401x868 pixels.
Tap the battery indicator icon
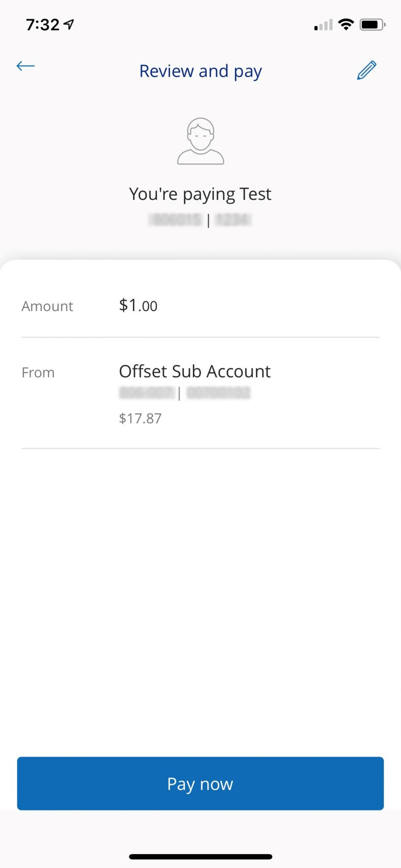tap(372, 25)
